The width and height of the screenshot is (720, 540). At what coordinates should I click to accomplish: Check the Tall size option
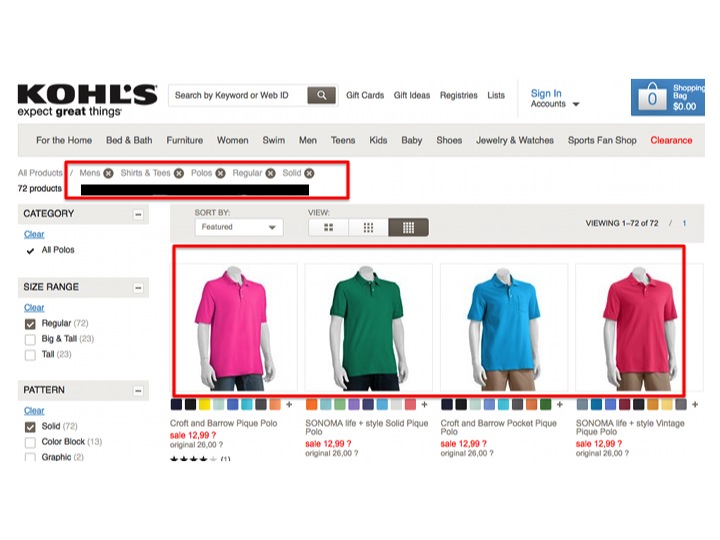point(30,355)
